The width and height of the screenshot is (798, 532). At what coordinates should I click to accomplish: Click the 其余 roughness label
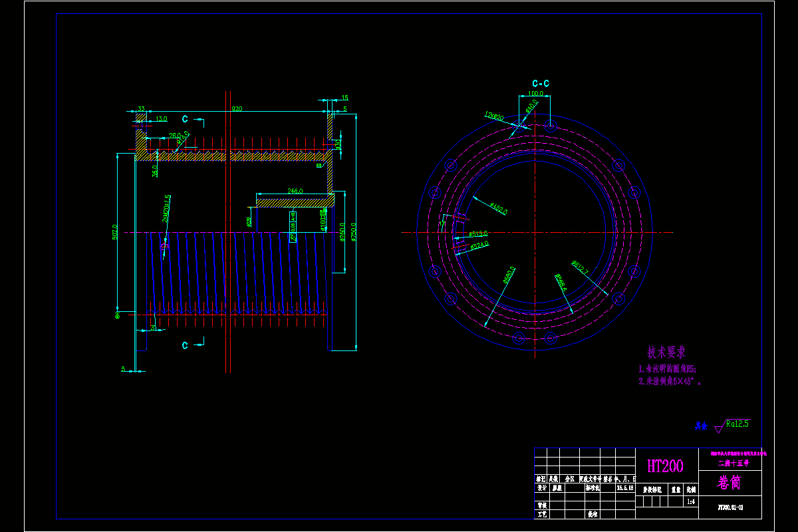(x=701, y=426)
